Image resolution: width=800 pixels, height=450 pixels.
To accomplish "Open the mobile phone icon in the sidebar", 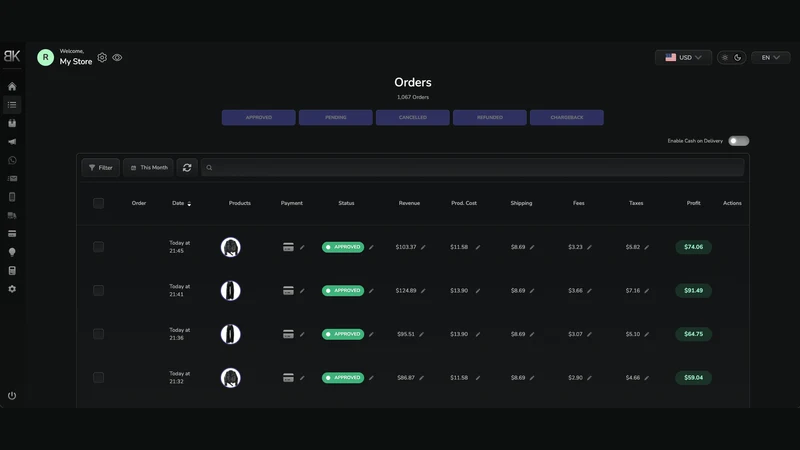I will click(12, 197).
